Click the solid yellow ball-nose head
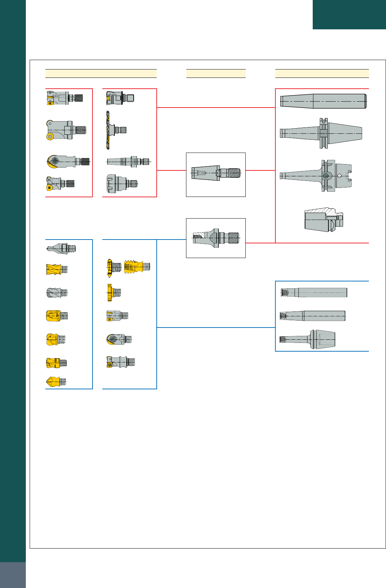The height and width of the screenshot is (588, 386). (x=56, y=339)
